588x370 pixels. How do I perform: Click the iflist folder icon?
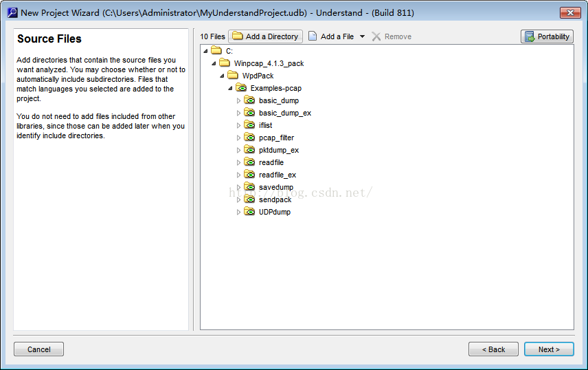point(249,124)
